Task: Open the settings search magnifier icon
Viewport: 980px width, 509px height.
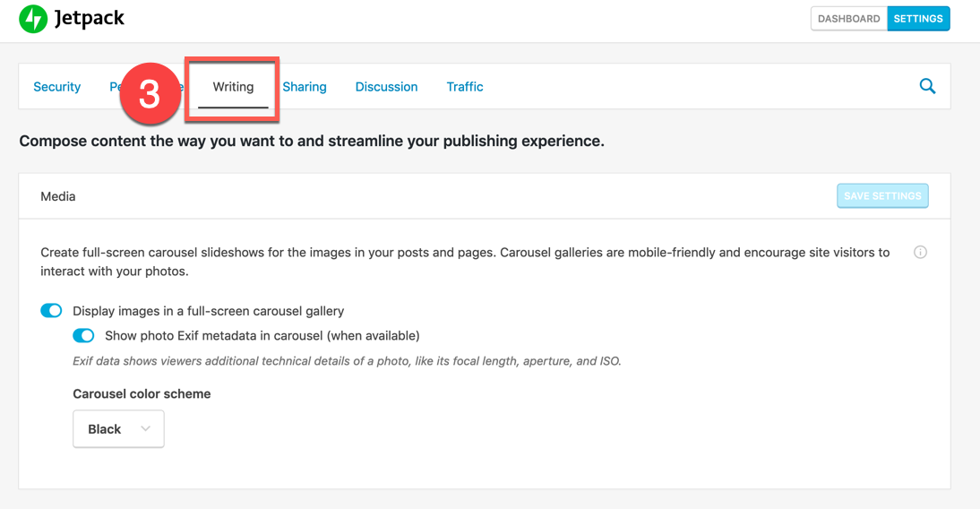Action: pyautogui.click(x=927, y=86)
